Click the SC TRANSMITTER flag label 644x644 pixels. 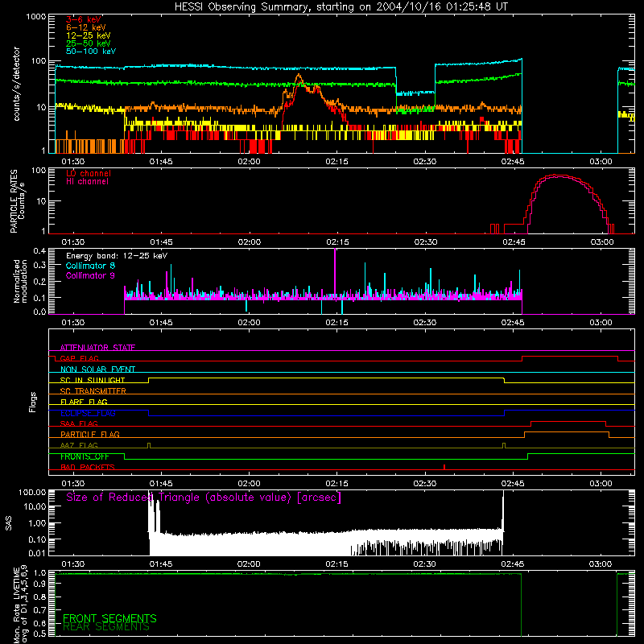[93, 391]
